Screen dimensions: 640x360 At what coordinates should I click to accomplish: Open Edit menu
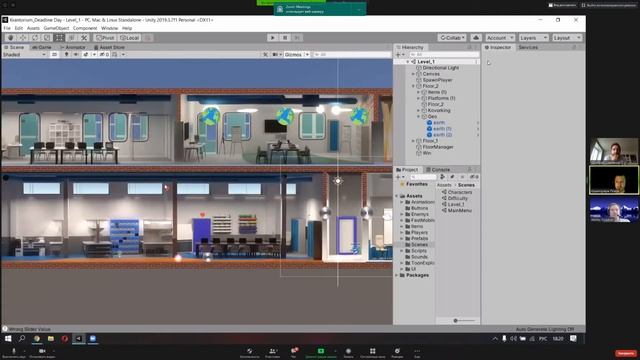click(19, 29)
